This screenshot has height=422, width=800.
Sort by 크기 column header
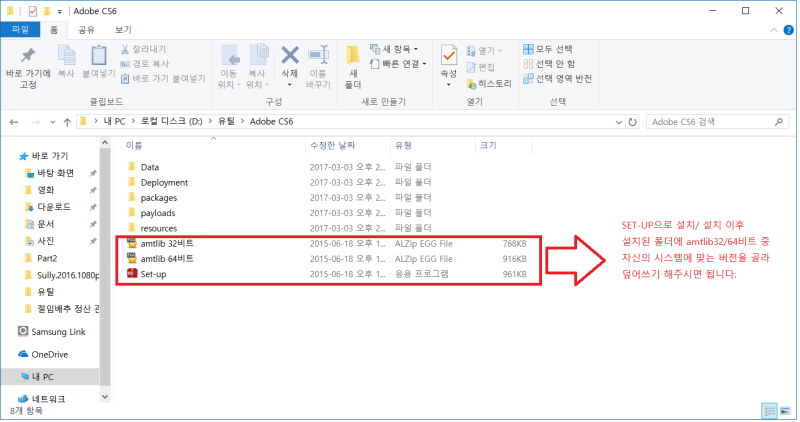488,145
